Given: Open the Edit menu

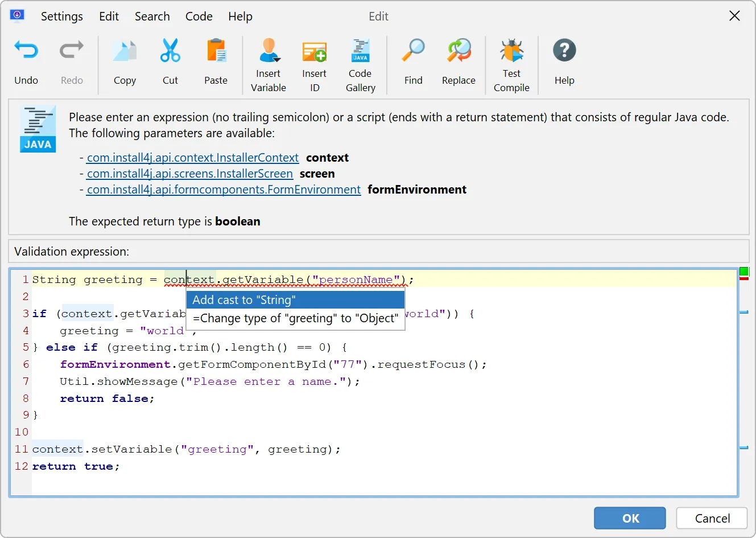Looking at the screenshot, I should pos(109,17).
